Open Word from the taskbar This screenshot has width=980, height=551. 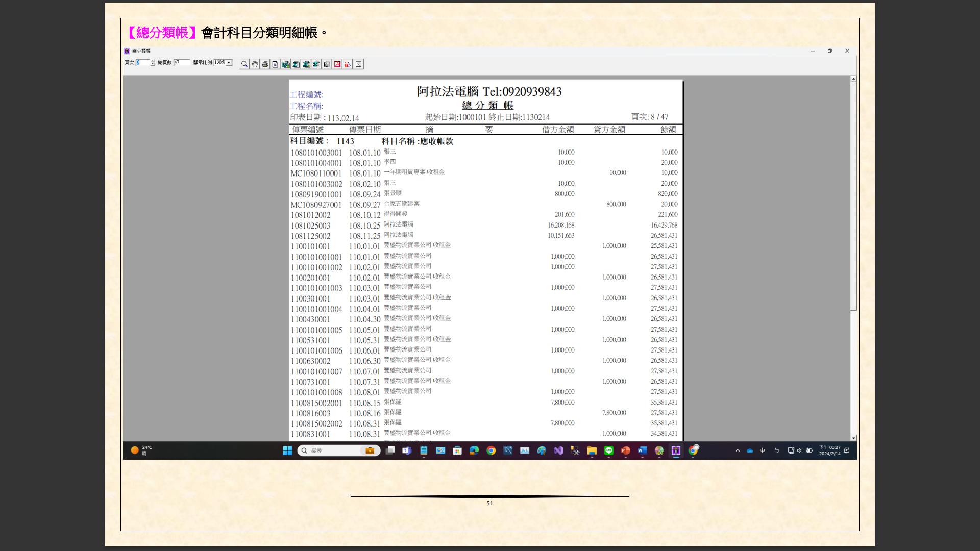643,450
